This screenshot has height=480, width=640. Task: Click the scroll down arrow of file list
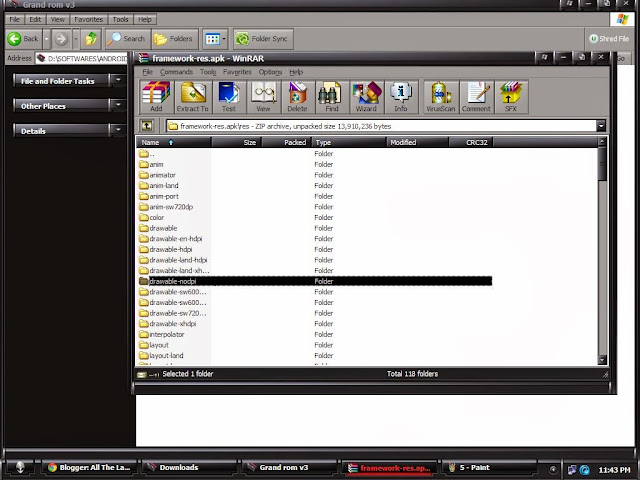click(x=602, y=360)
